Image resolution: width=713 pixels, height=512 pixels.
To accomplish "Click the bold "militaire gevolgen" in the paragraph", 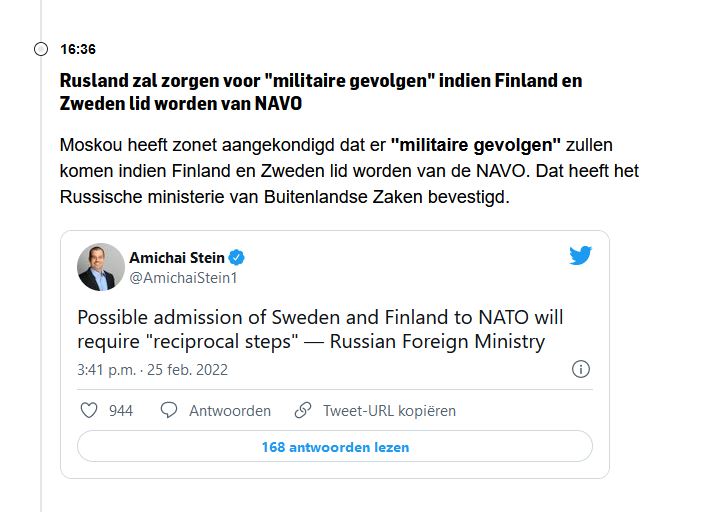I will (476, 145).
